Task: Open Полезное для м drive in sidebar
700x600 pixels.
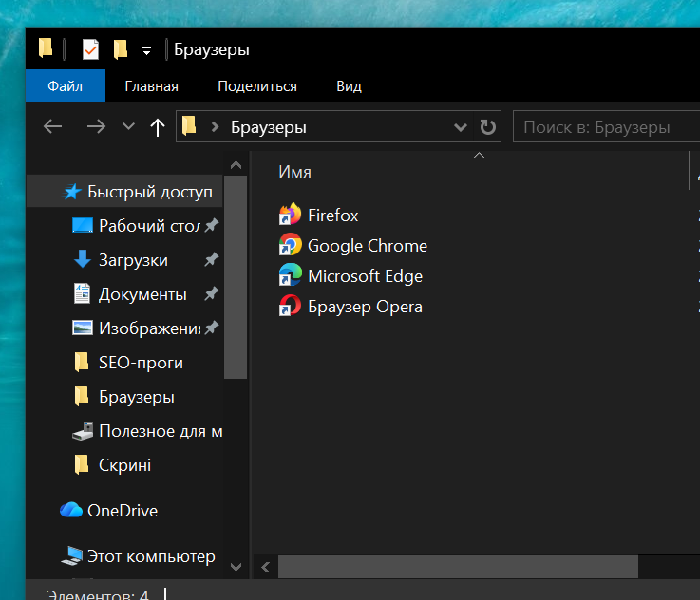Action: pyautogui.click(x=161, y=431)
